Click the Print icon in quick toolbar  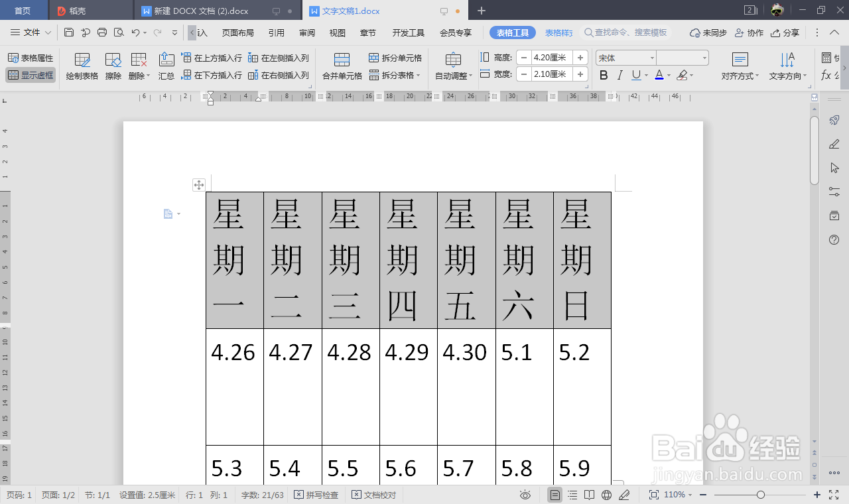pos(102,32)
